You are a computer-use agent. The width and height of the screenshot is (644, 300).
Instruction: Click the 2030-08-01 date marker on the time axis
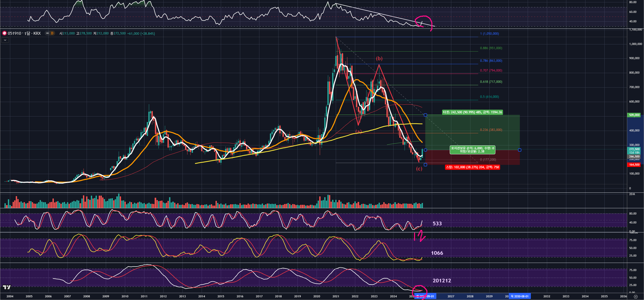coord(519,296)
